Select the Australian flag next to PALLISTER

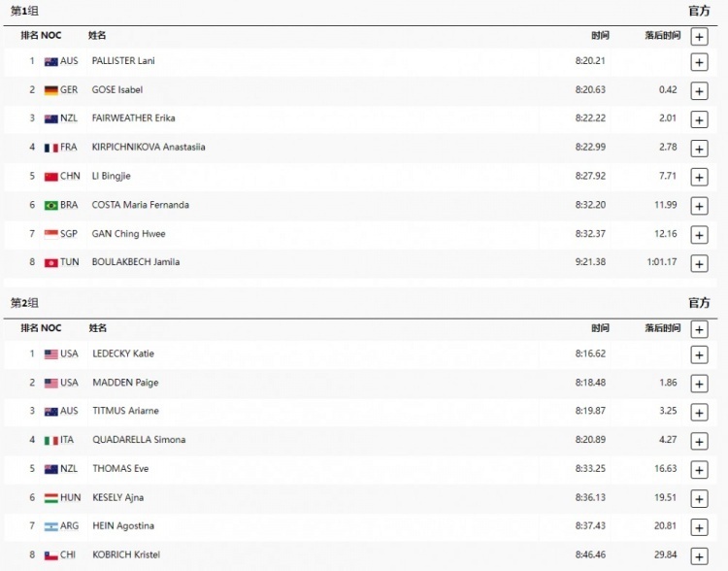pos(51,61)
